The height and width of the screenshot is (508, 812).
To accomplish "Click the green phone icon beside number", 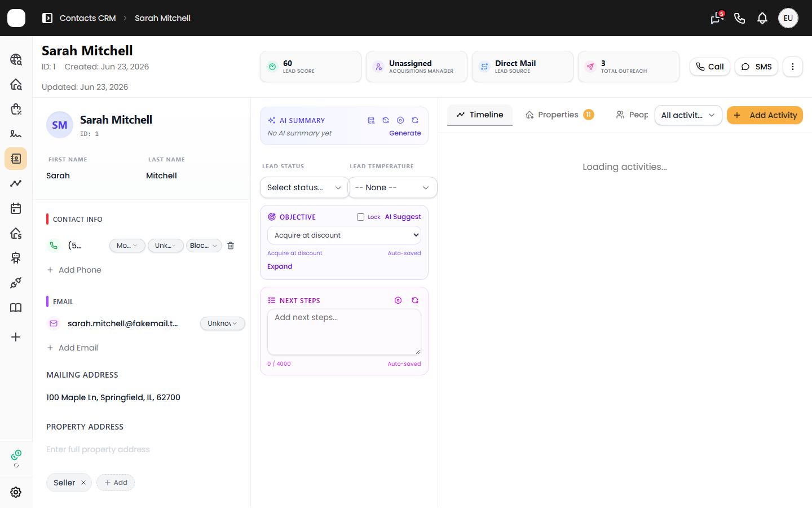I will click(54, 246).
